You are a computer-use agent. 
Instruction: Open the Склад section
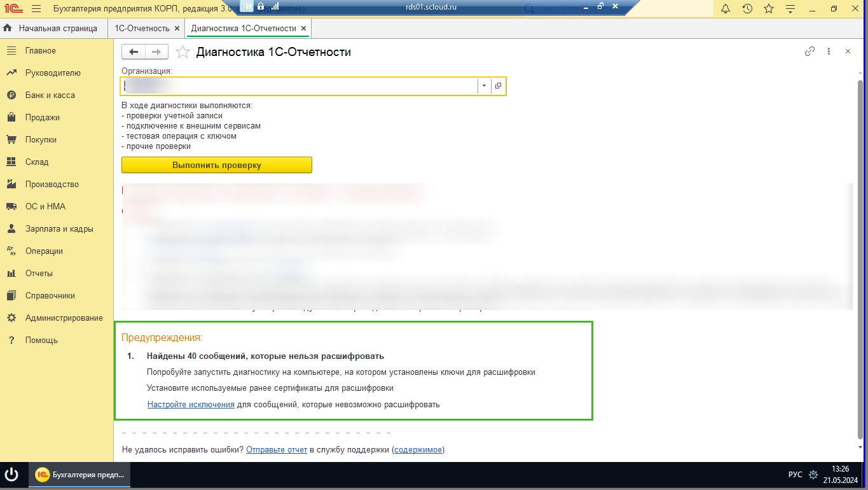coord(57,162)
